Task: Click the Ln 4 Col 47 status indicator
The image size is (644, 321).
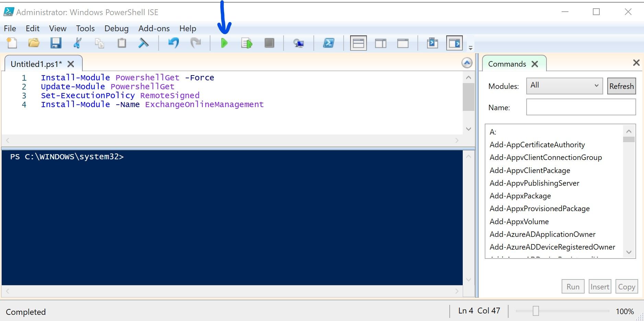Action: 479,311
